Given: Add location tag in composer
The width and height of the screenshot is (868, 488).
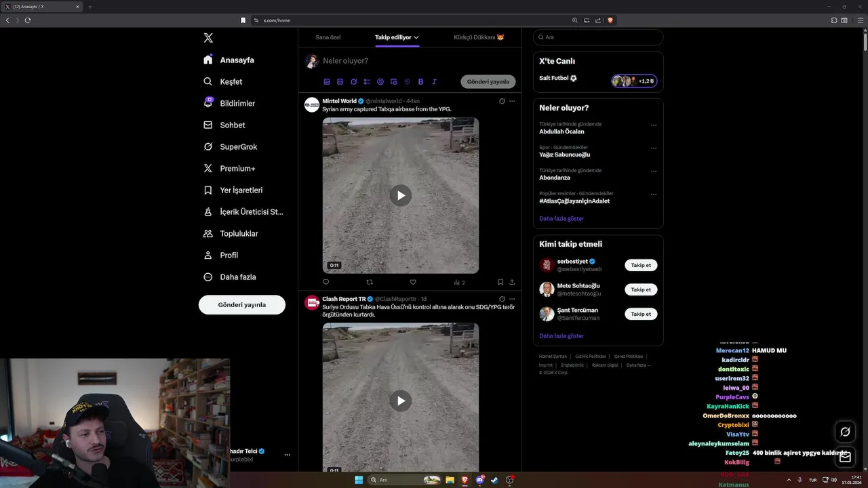Looking at the screenshot, I should [x=408, y=81].
